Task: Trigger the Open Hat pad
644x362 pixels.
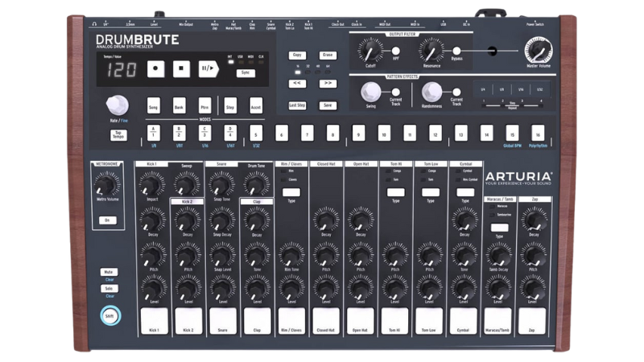Action: click(360, 321)
